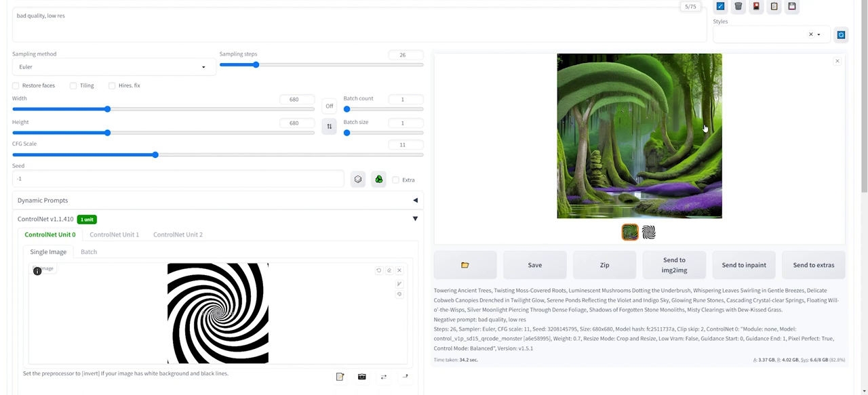The image size is (868, 395).
Task: Click the floppy disk save-style icon
Action: point(792,6)
